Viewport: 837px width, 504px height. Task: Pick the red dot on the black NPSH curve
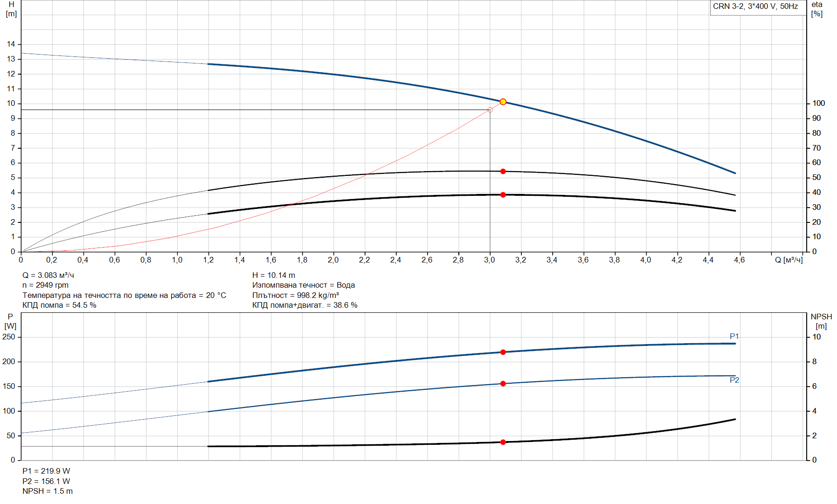click(503, 442)
